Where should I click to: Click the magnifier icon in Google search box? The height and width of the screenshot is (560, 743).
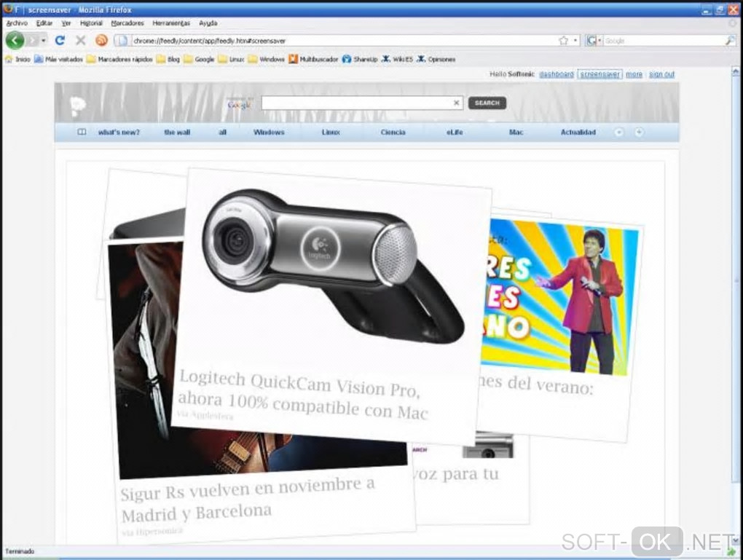[x=730, y=41]
